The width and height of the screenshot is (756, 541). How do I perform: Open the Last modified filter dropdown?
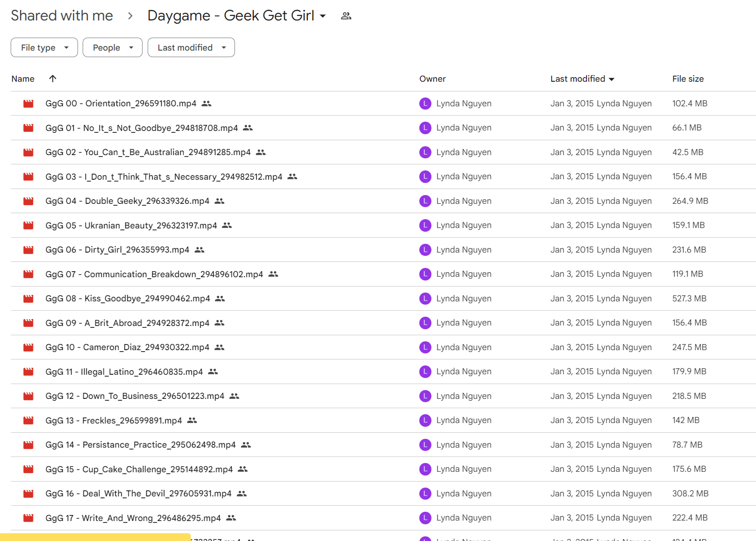[x=191, y=47]
